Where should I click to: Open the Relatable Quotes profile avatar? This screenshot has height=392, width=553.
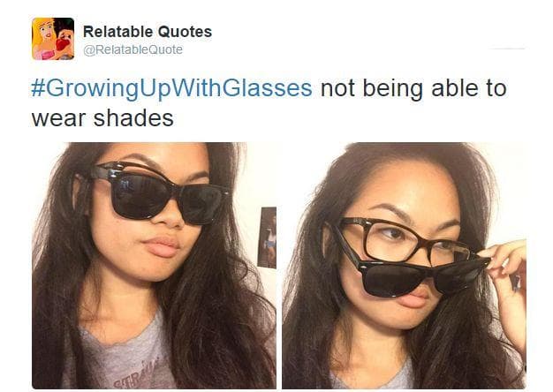pos(53,39)
